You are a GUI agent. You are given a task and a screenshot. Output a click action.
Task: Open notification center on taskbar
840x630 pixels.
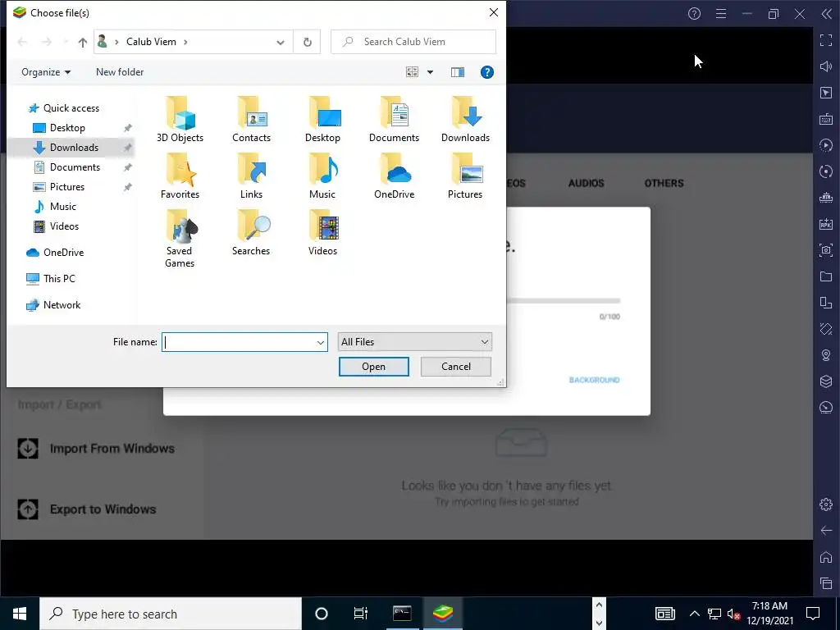coord(813,614)
